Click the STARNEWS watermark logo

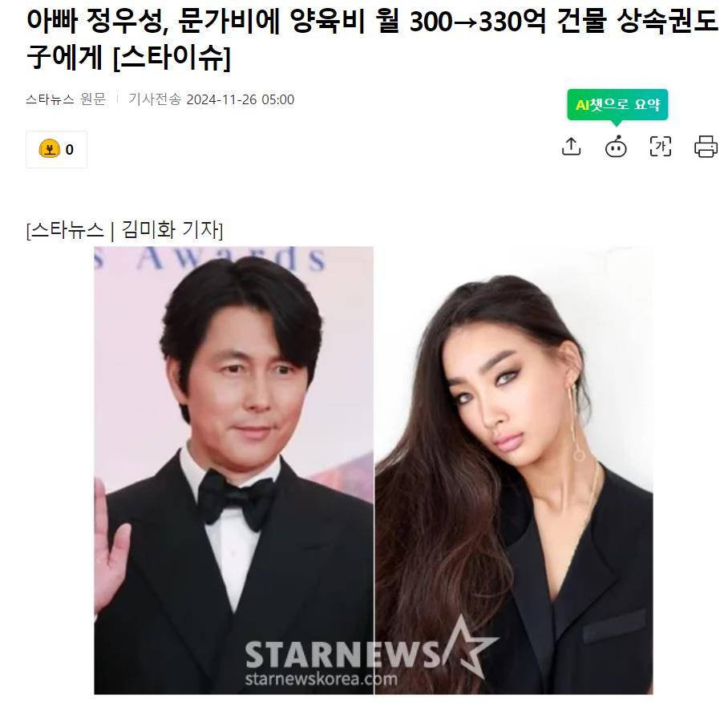371,650
